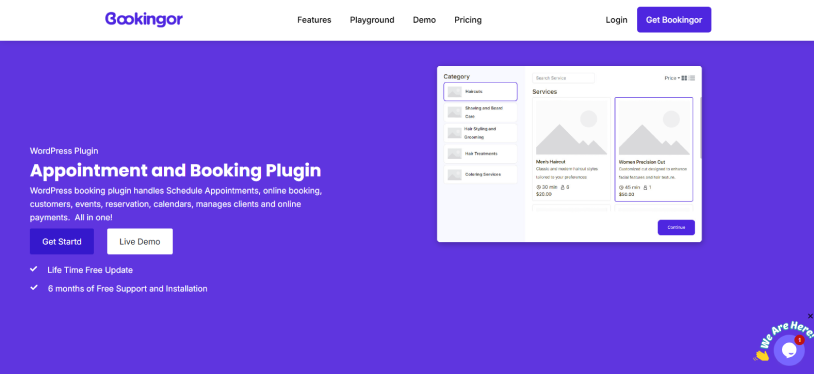Screen dimensions: 814x374
Task: Open the Features menu item
Action: pyautogui.click(x=314, y=20)
